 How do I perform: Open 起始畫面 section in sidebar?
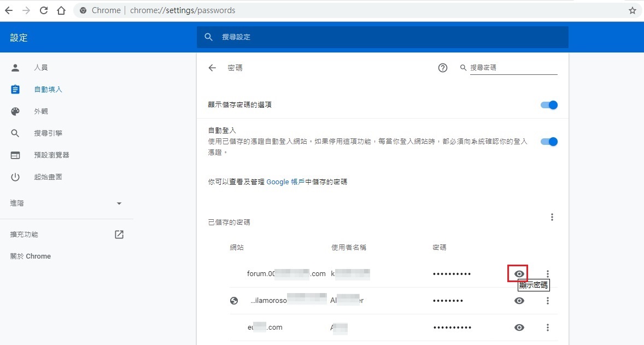tap(48, 177)
